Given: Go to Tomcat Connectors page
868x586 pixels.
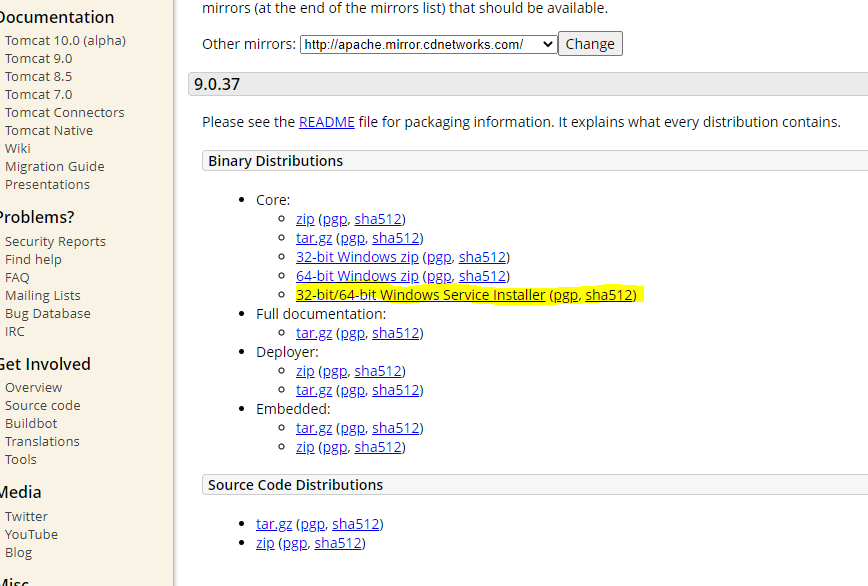Looking at the screenshot, I should (x=65, y=112).
